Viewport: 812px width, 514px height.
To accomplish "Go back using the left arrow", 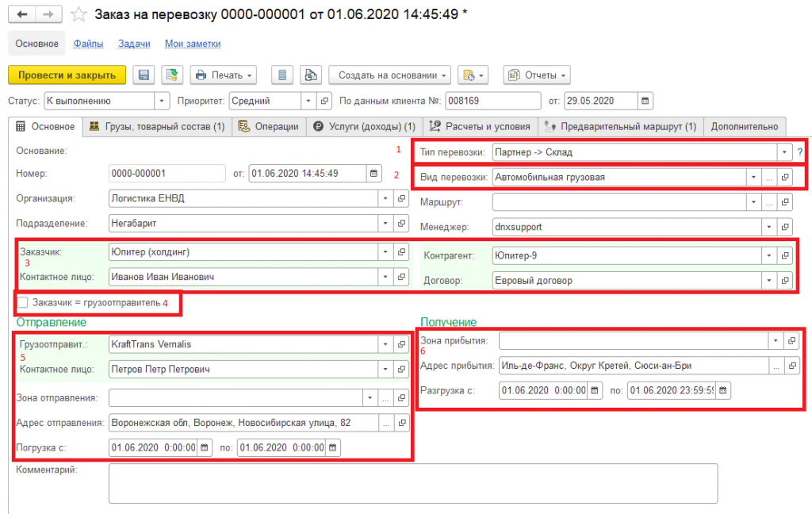I will 22,15.
